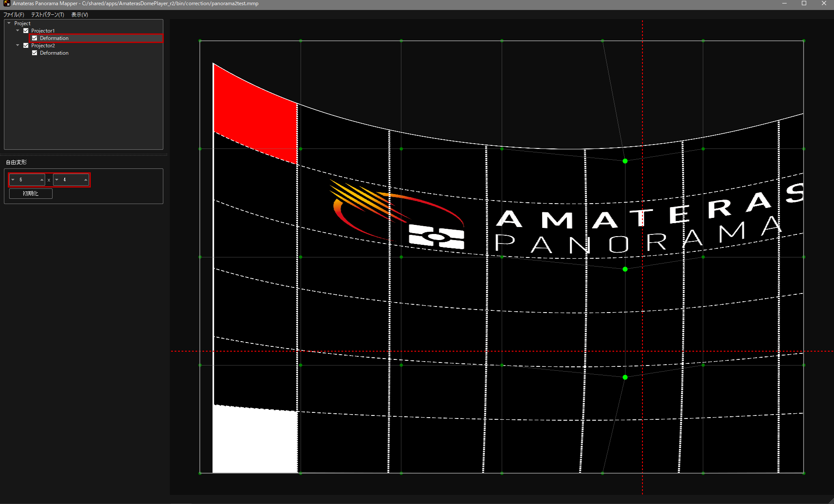Open the テストパターン(T) menu

47,15
